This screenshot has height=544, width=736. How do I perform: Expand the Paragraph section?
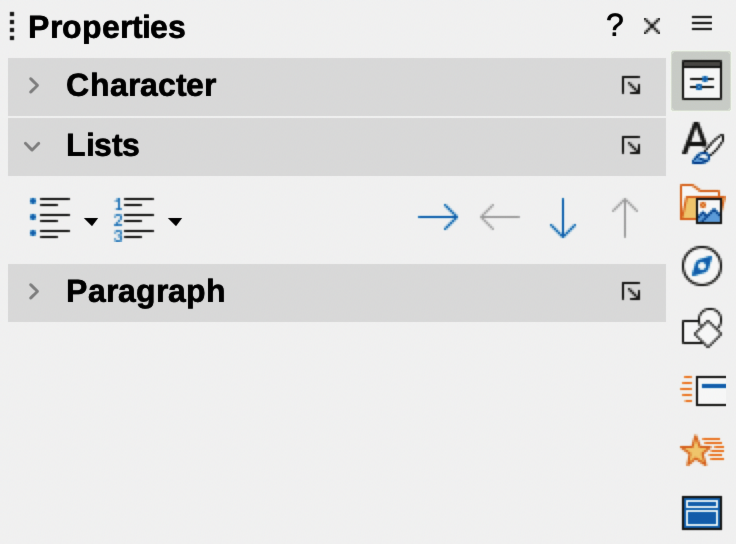pyautogui.click(x=34, y=292)
